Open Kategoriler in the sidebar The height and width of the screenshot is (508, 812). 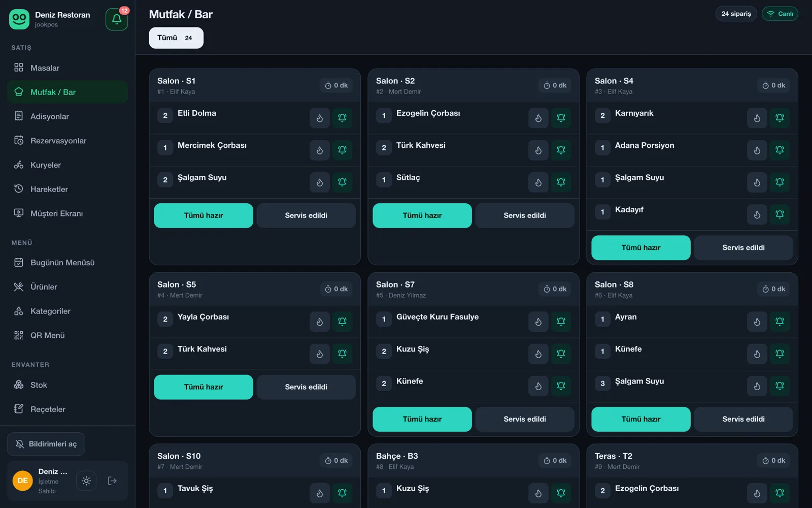[67, 311]
